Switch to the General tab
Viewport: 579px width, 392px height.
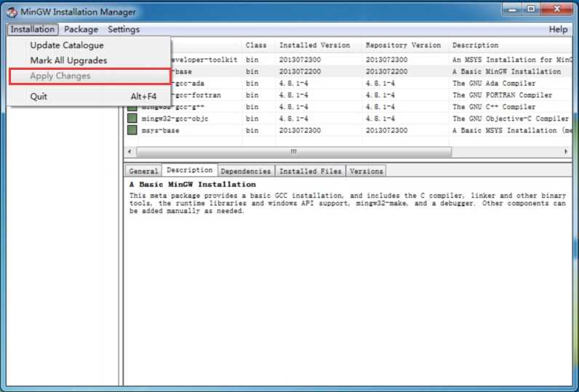143,171
